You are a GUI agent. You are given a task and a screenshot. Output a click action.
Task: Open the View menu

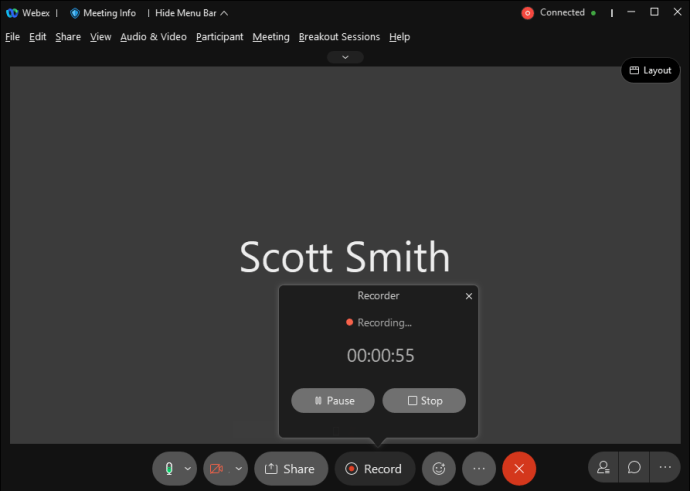101,37
